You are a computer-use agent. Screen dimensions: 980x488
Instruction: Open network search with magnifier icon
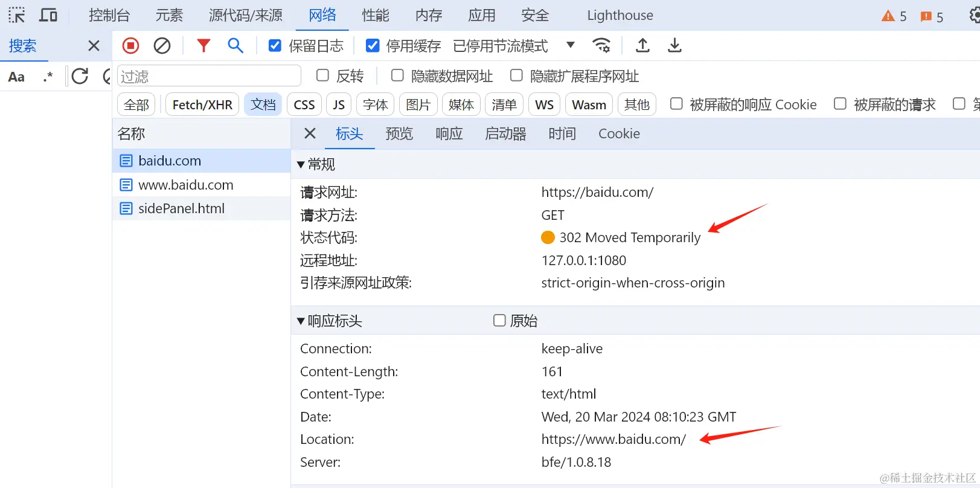(x=235, y=45)
